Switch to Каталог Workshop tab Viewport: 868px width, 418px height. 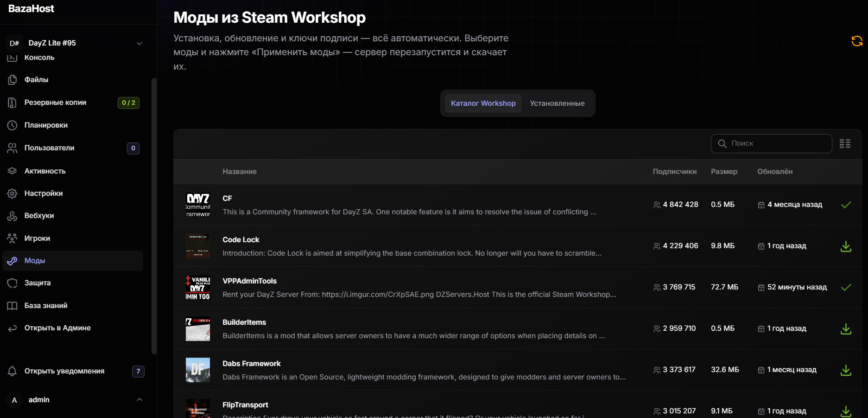coord(483,103)
